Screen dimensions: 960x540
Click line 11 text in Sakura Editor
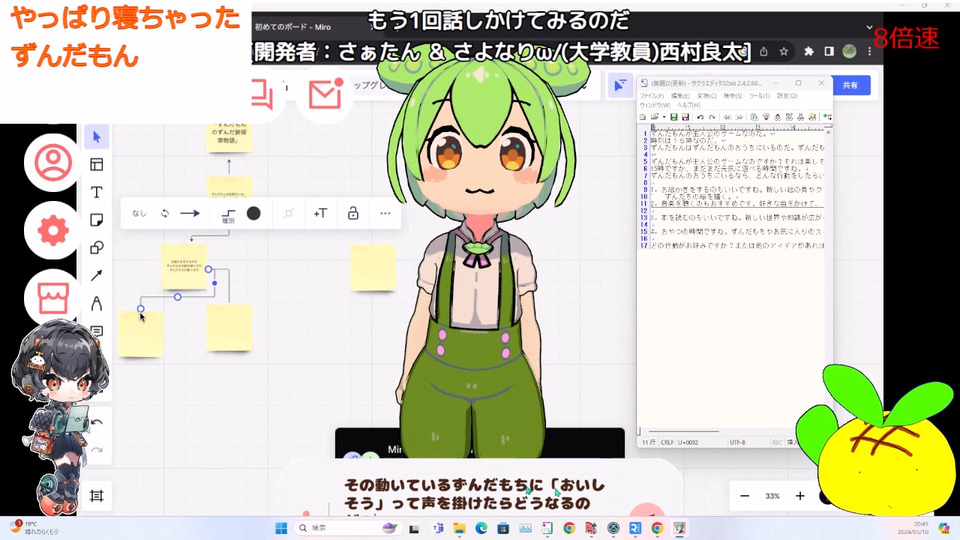pos(733,204)
